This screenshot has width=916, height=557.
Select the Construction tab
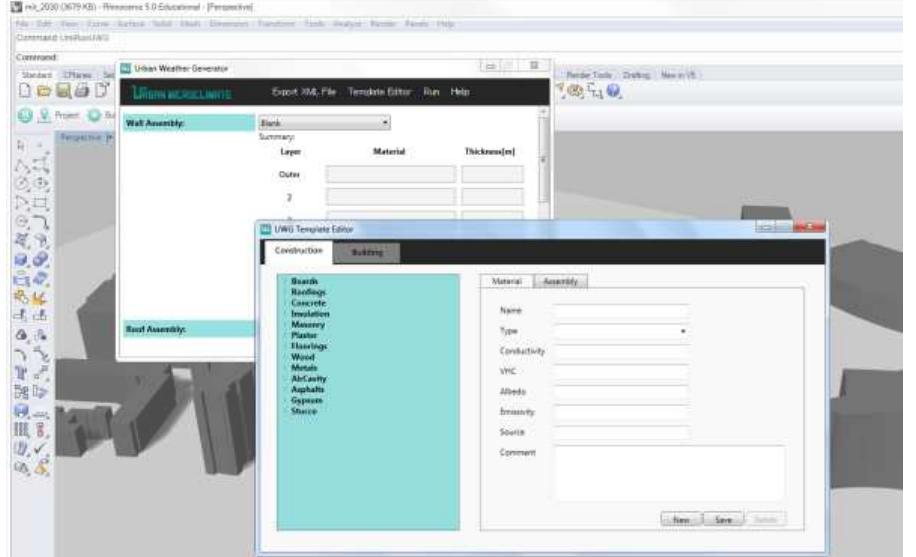(x=299, y=251)
